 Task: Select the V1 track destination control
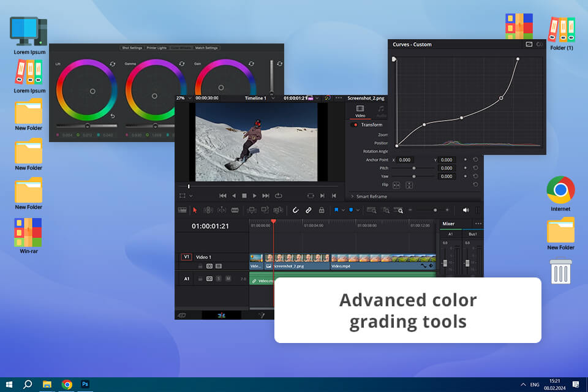coord(186,257)
